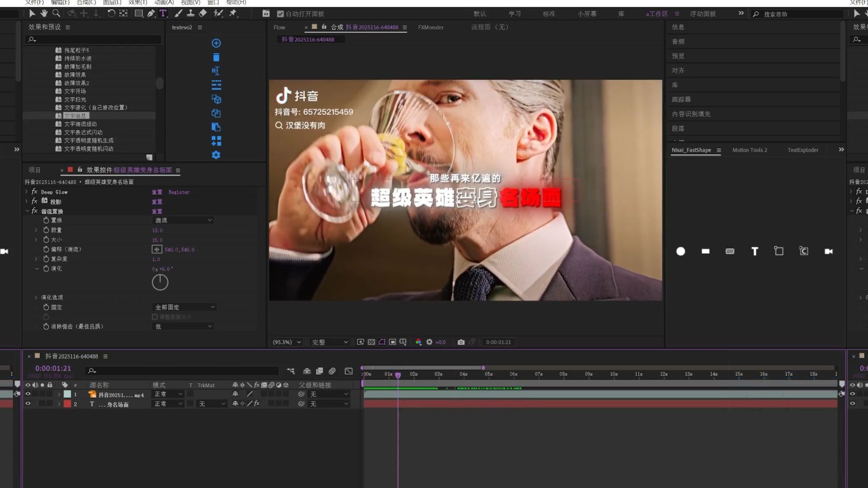868x488 pixels.
Task: Select the Type tool in the toolbar
Action: click(x=163, y=14)
